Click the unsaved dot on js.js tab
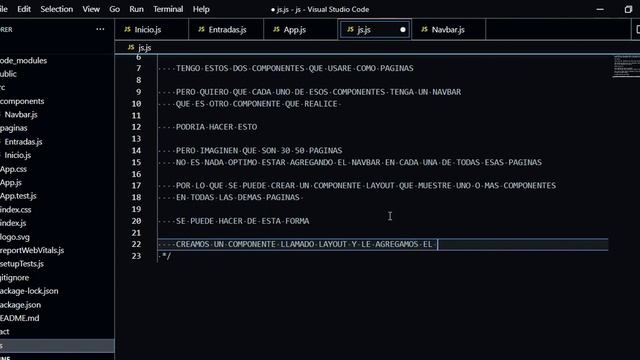Viewport: 640px width, 360px height. [403, 29]
